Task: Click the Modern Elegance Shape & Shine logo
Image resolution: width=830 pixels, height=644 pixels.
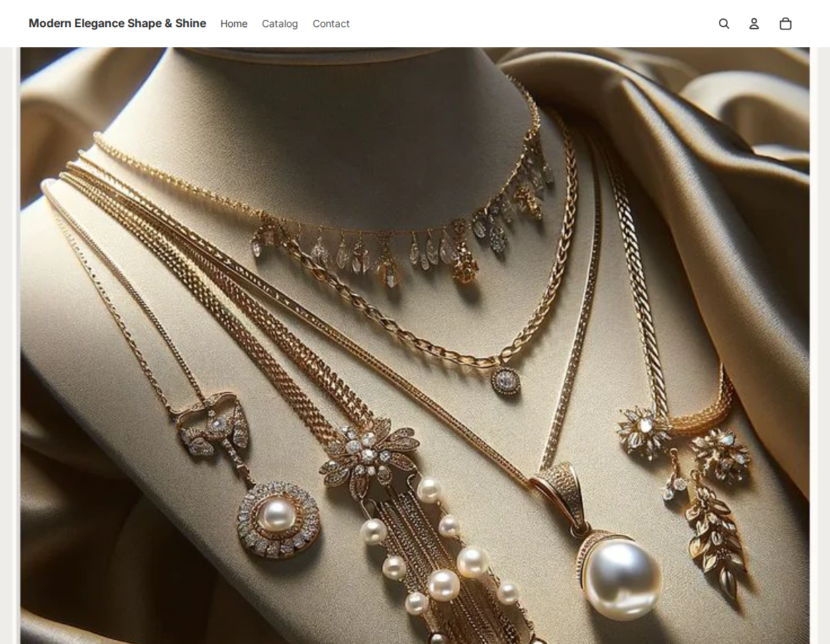Action: [117, 23]
